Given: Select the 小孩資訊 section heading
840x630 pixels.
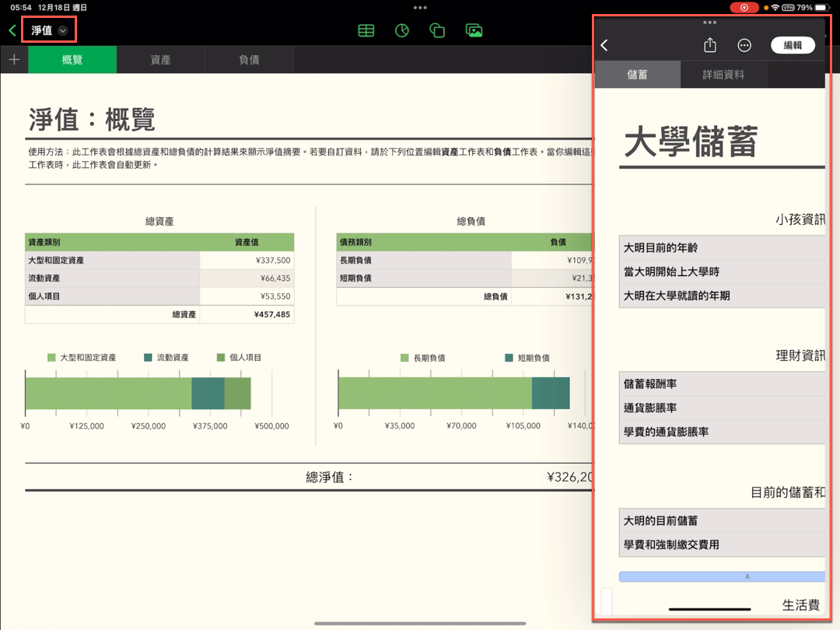Looking at the screenshot, I should (800, 219).
